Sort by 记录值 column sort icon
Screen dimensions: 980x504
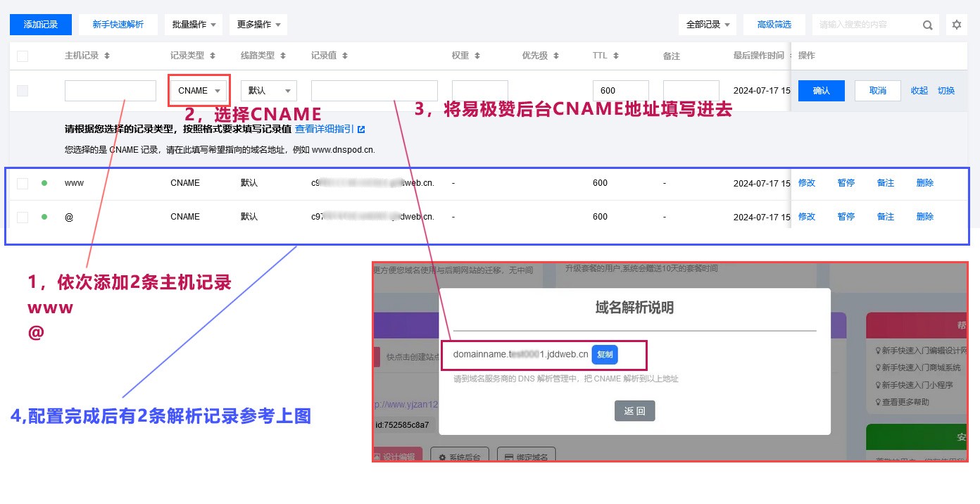tap(345, 56)
